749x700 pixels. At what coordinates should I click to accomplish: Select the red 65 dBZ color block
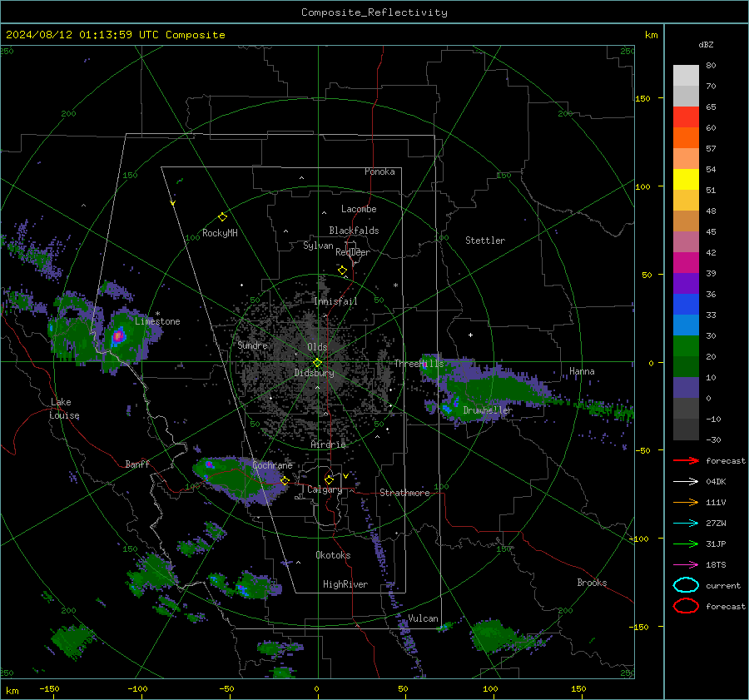point(686,117)
